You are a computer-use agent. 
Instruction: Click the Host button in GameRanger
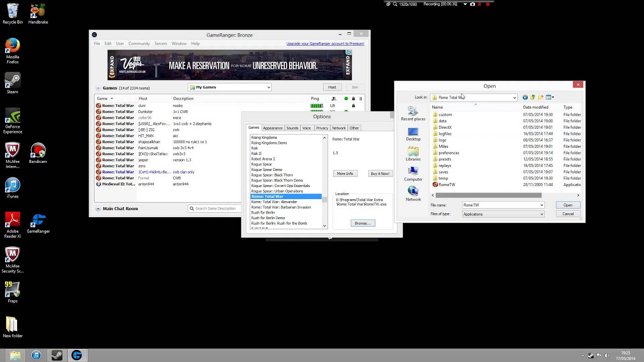tap(332, 87)
